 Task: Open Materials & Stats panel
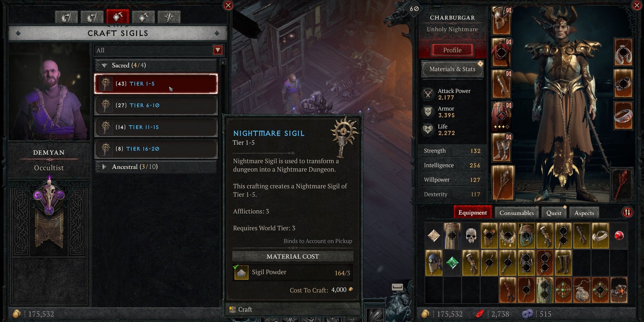point(452,69)
